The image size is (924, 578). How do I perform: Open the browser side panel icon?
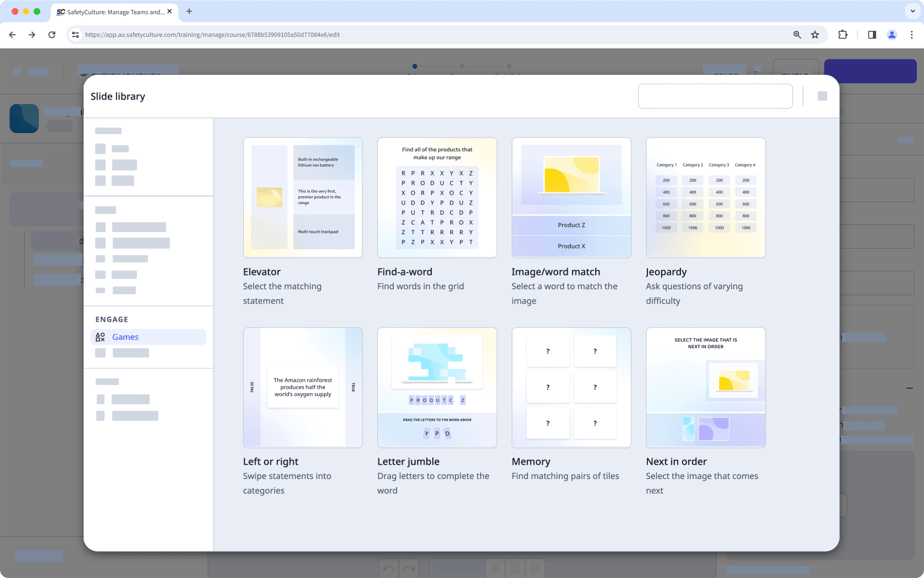(x=872, y=35)
